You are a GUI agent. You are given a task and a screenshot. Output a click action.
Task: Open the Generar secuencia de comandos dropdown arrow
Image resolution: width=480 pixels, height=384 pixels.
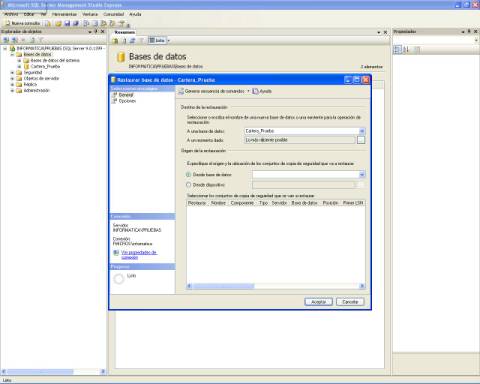[248, 91]
